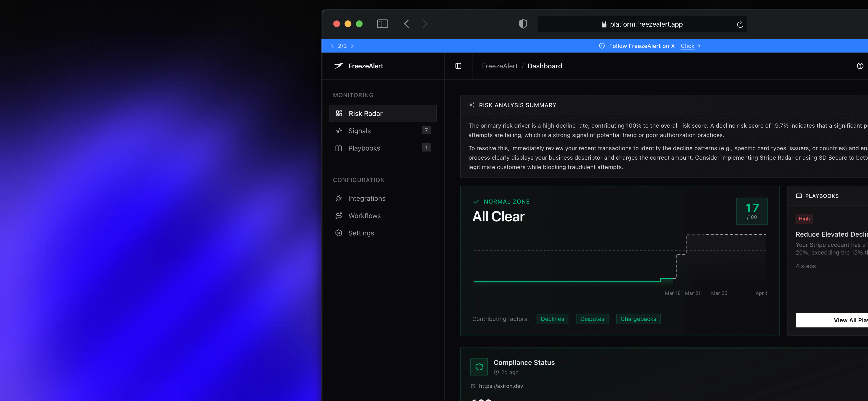The width and height of the screenshot is (868, 401).
Task: Go forward with the browser forward arrow
Action: [425, 24]
